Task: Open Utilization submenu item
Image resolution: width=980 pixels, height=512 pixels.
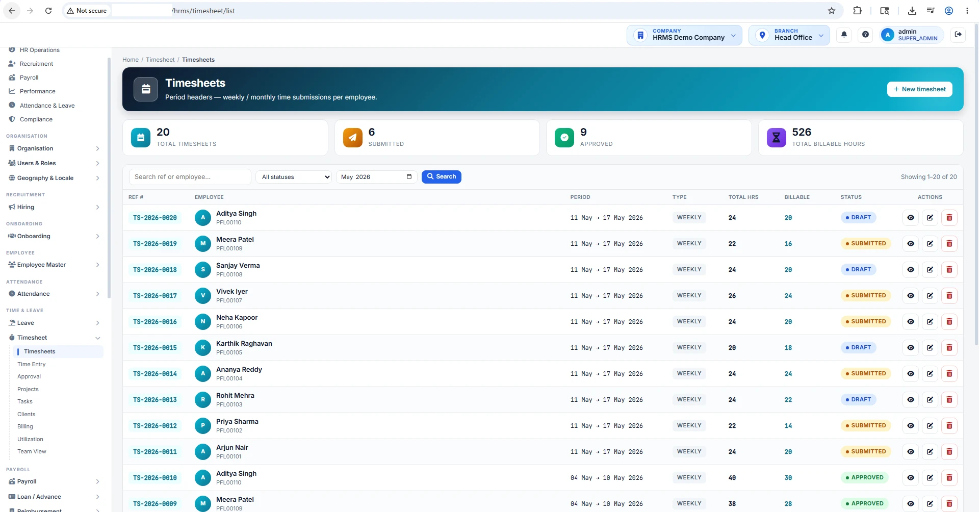Action: pyautogui.click(x=30, y=439)
